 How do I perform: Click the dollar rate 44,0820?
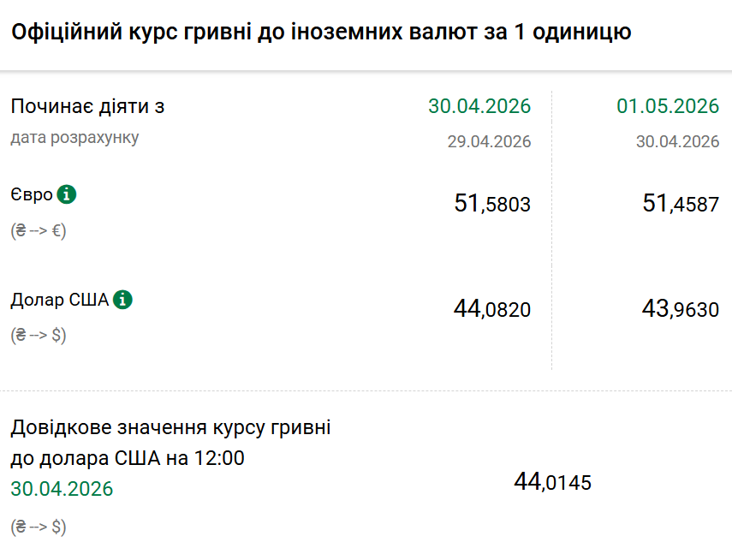coord(492,309)
